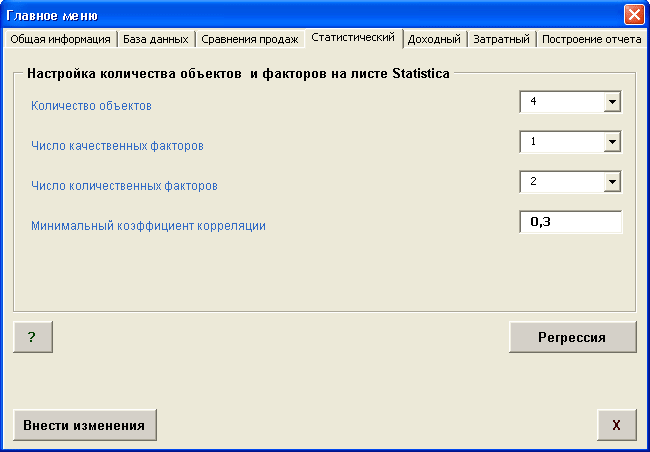Screen dimensions: 650x452
Task: Click the Регрессия button
Action: point(572,337)
